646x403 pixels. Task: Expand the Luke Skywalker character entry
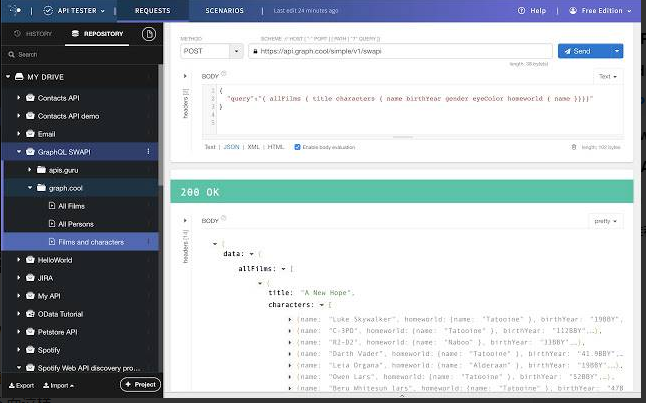click(x=290, y=319)
